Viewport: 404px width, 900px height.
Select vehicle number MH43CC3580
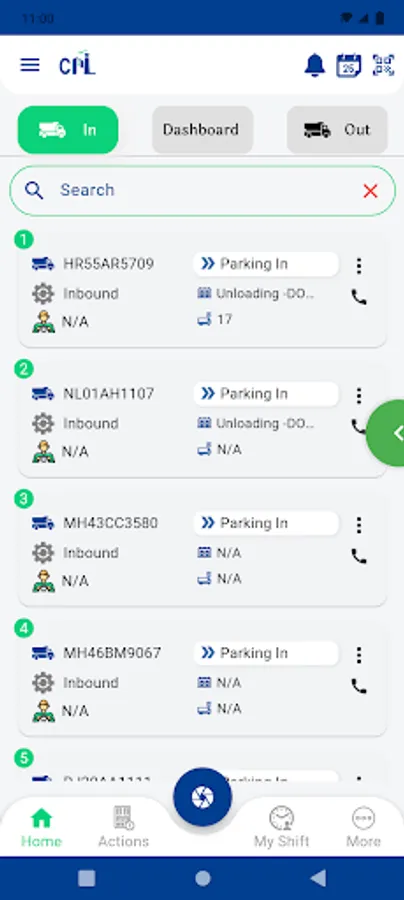(110, 523)
